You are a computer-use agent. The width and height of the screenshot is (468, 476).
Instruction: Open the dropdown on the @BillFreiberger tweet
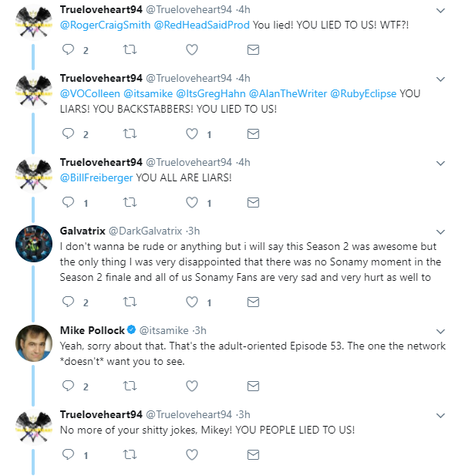(440, 164)
